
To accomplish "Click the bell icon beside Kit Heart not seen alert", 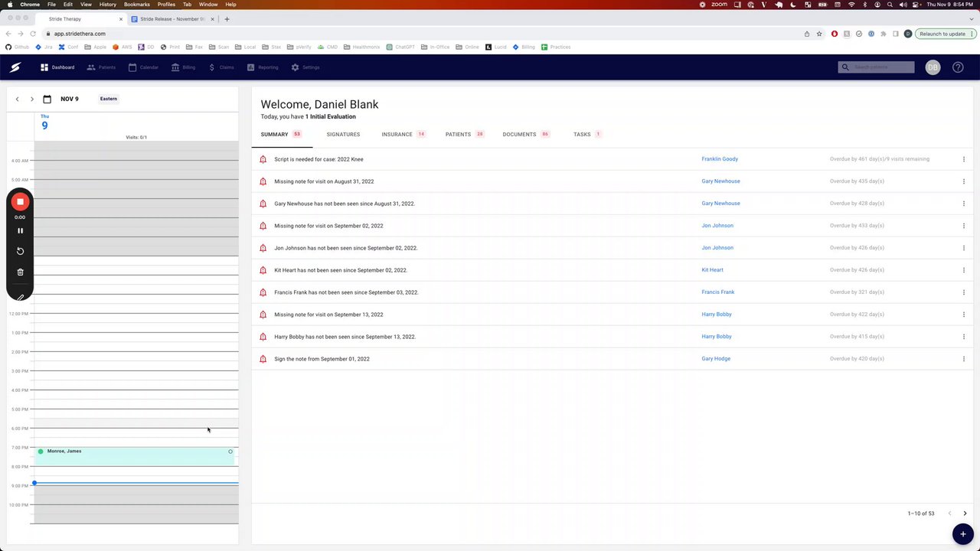I will point(263,270).
